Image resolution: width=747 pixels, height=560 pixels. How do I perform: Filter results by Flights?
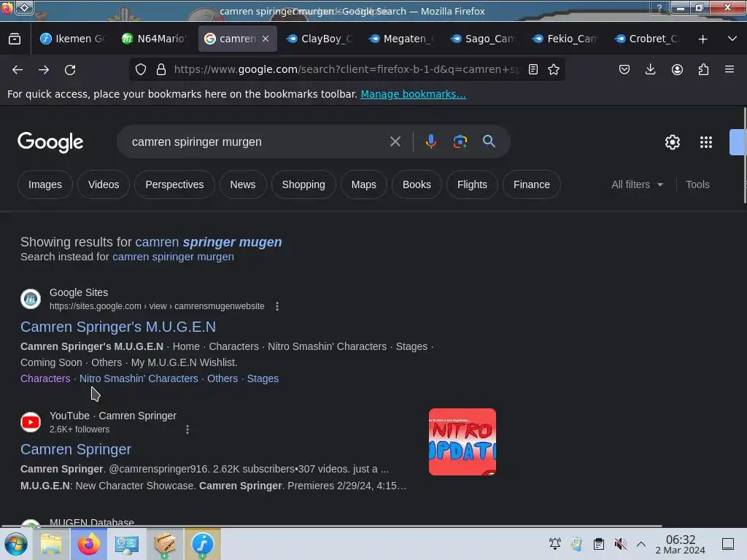pos(472,184)
